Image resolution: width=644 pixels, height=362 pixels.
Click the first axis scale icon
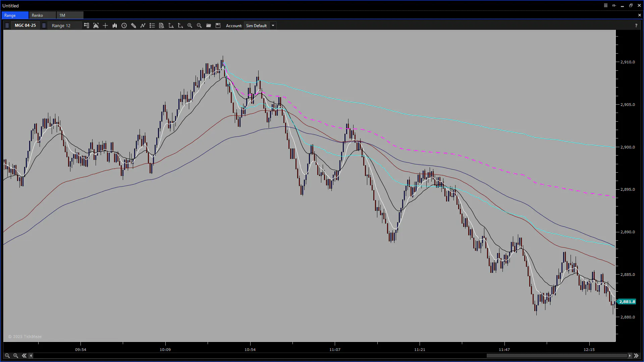(x=171, y=25)
